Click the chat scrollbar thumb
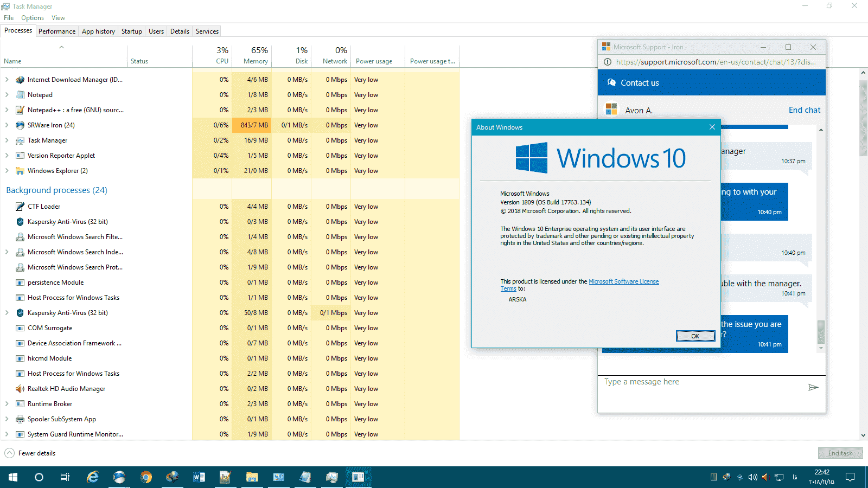868x488 pixels. coord(821,331)
